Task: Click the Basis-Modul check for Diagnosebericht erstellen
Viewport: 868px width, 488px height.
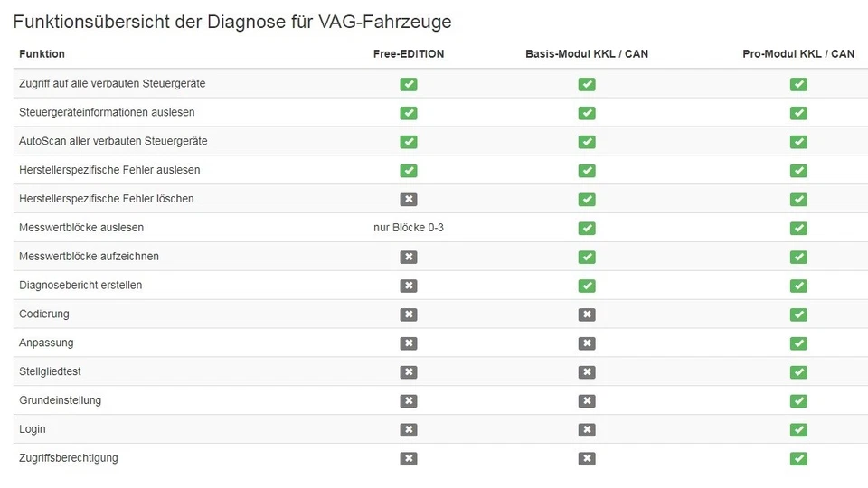Action: tap(587, 286)
